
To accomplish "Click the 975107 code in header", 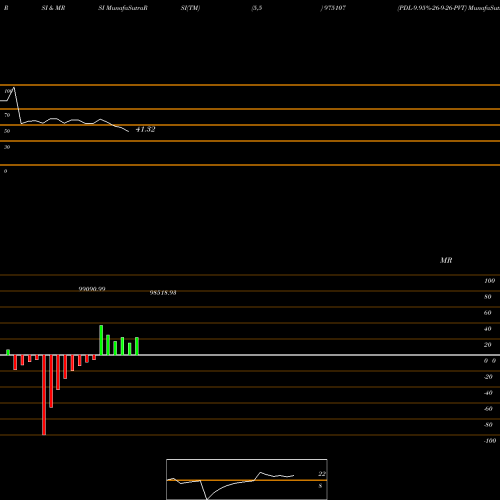I will pyautogui.click(x=334, y=8).
